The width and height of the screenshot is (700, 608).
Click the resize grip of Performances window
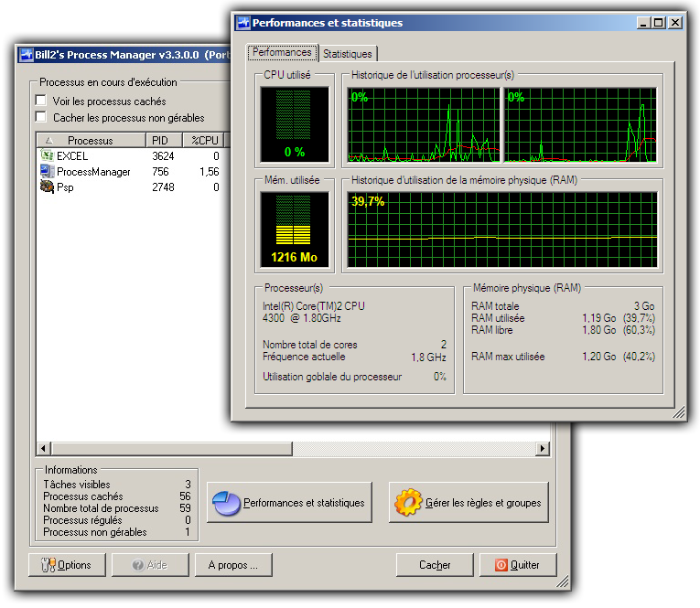(x=679, y=412)
